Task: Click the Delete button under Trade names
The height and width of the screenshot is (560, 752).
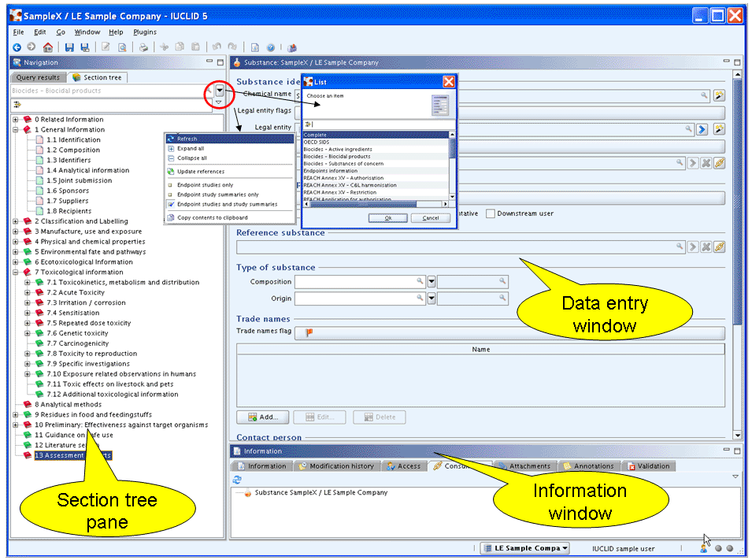Action: pyautogui.click(x=379, y=417)
